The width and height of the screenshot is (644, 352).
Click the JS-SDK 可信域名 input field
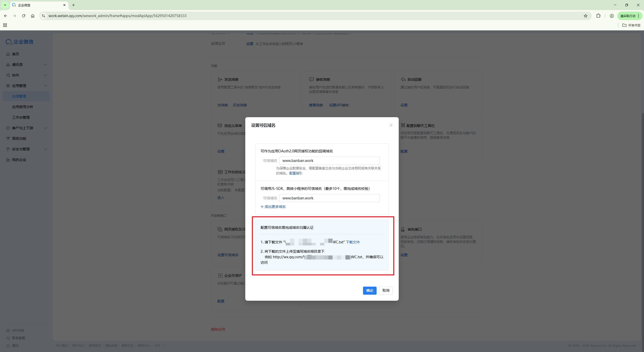[329, 198]
